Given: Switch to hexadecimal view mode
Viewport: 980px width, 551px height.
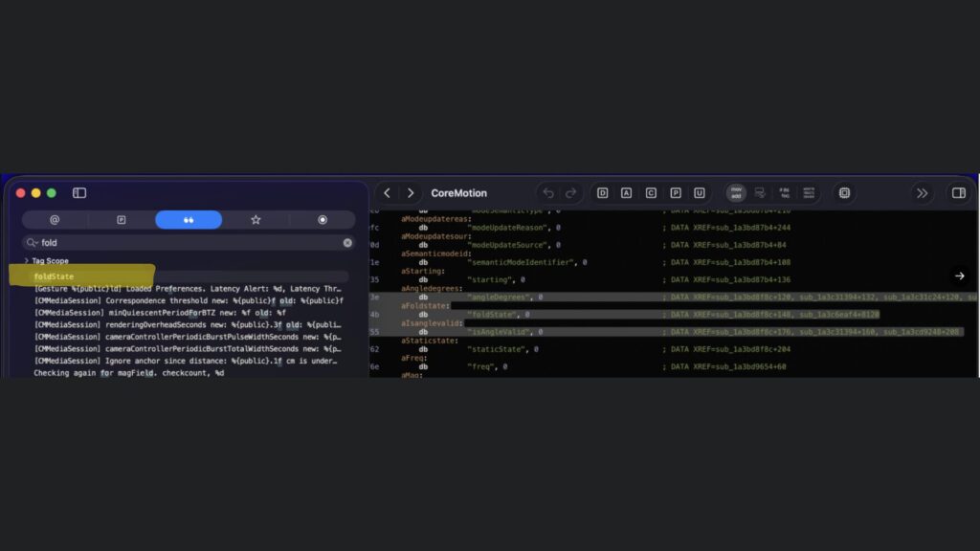Looking at the screenshot, I should 809,193.
